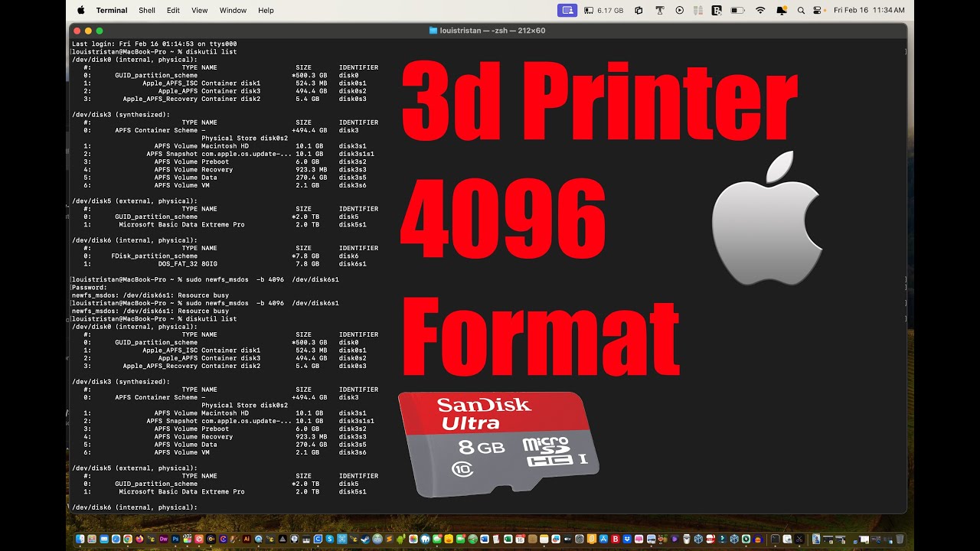Click 'FDisk_partition_scheme' in disk6 listing

click(154, 256)
